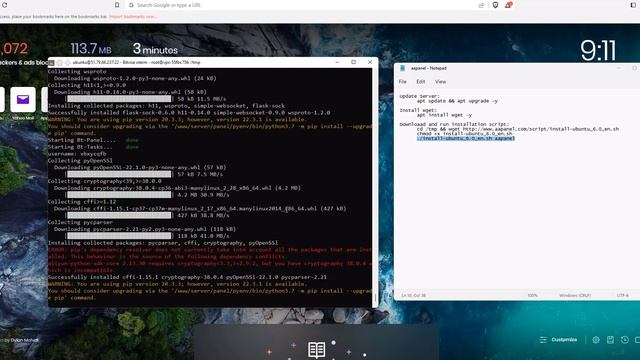Click the highlighted './install-ubuntu_6.0_en.sh aapanel' line
Viewport: 640px width, 360px height.
(466, 138)
